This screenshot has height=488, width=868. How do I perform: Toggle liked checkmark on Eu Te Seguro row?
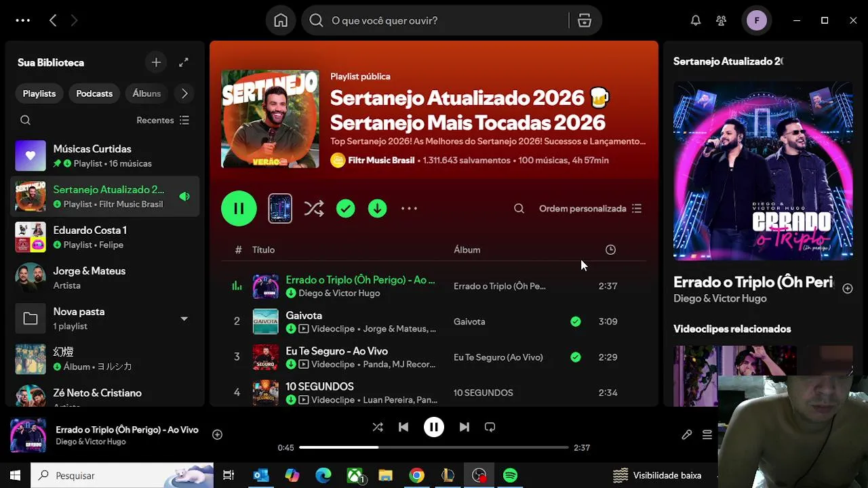pos(576,357)
